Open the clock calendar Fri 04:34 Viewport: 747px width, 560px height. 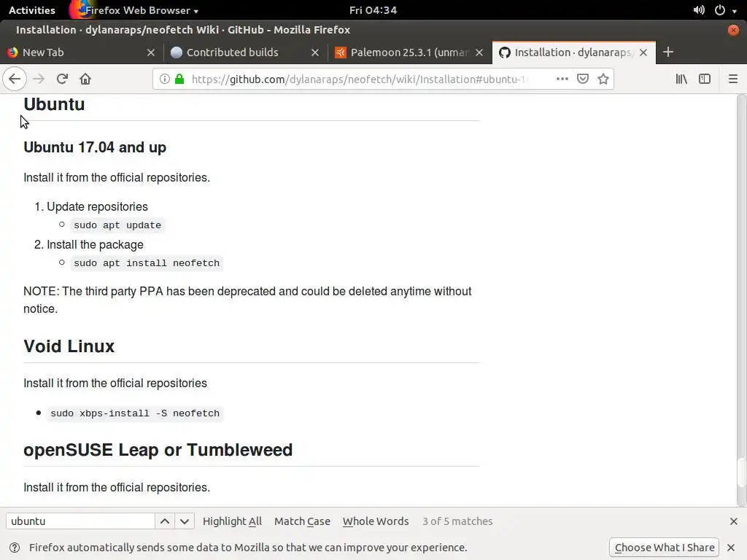click(x=373, y=10)
